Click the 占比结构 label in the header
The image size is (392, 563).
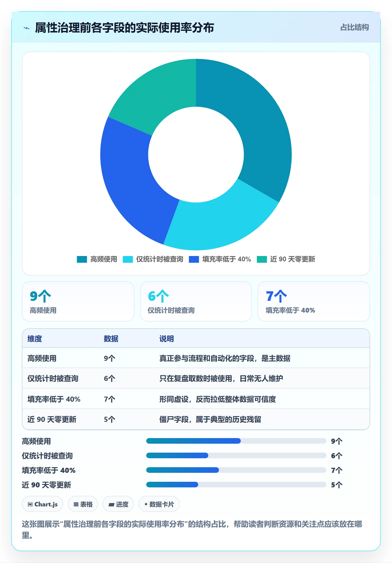click(x=354, y=27)
